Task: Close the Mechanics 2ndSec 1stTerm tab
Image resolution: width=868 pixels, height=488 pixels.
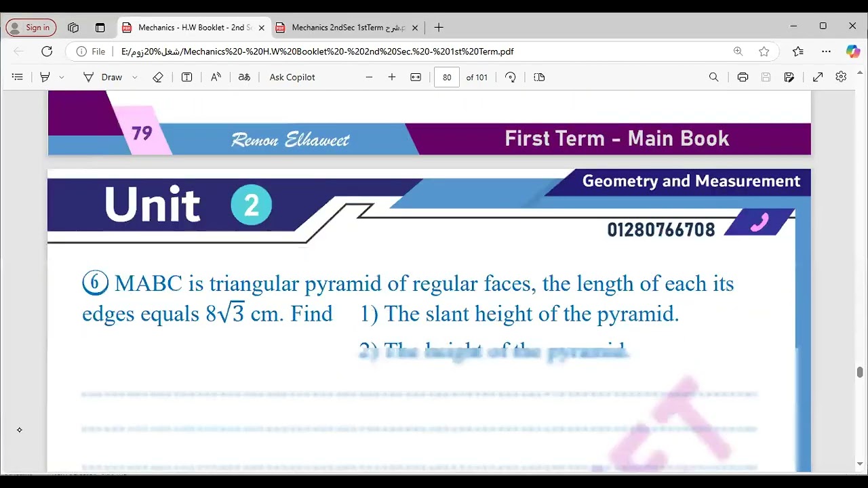Action: tap(415, 28)
